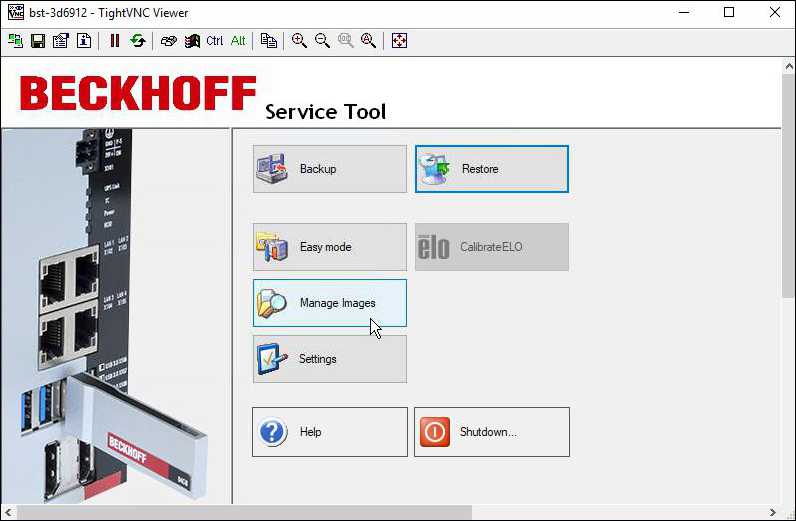Click the New Connection toolbar icon
The image size is (796, 521).
[x=15, y=41]
